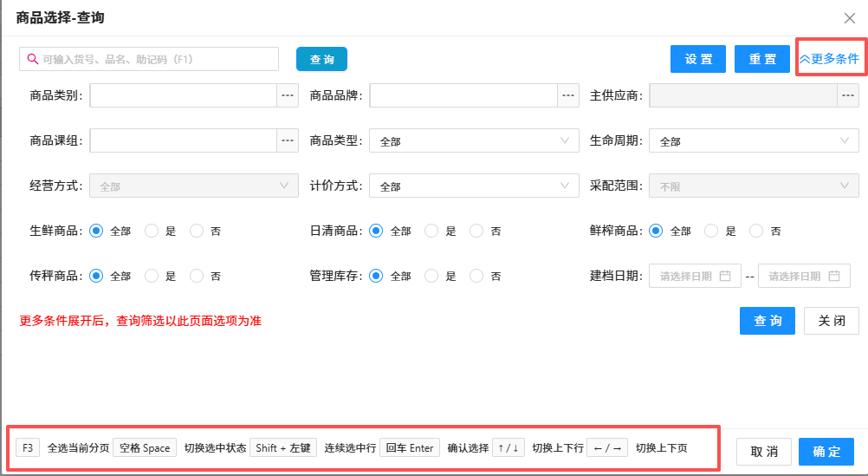
Task: Open the 计价方式 dropdown
Action: tap(474, 186)
